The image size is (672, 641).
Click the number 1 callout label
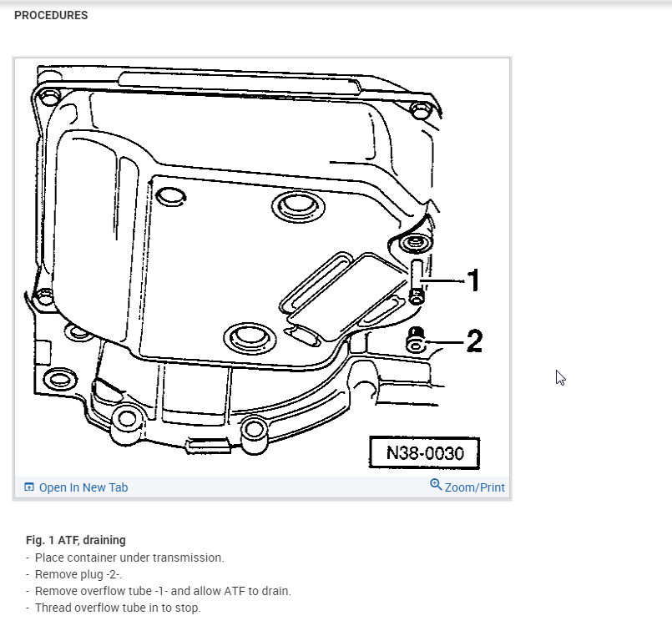point(473,280)
